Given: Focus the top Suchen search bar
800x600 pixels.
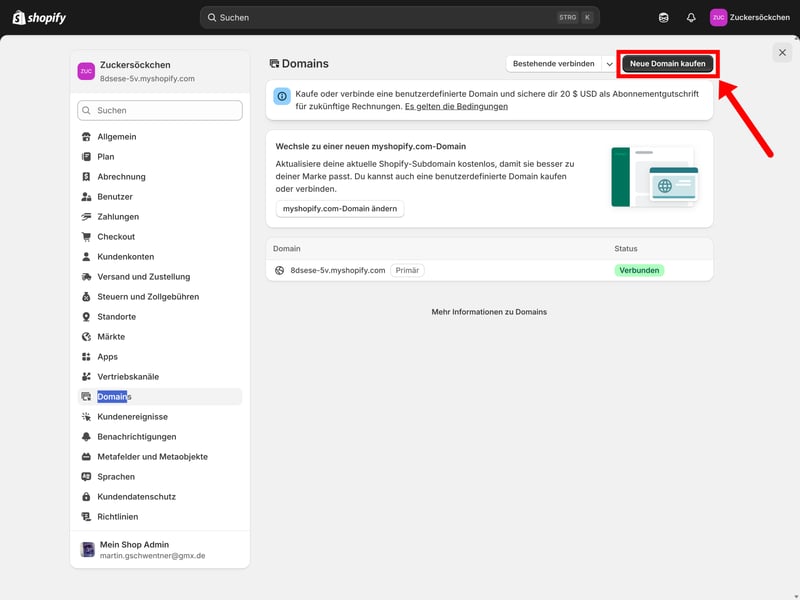Looking at the screenshot, I should pyautogui.click(x=400, y=17).
